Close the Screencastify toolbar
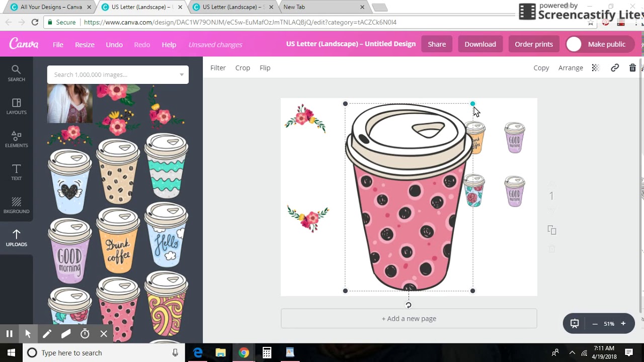The width and height of the screenshot is (644, 362). [x=104, y=334]
